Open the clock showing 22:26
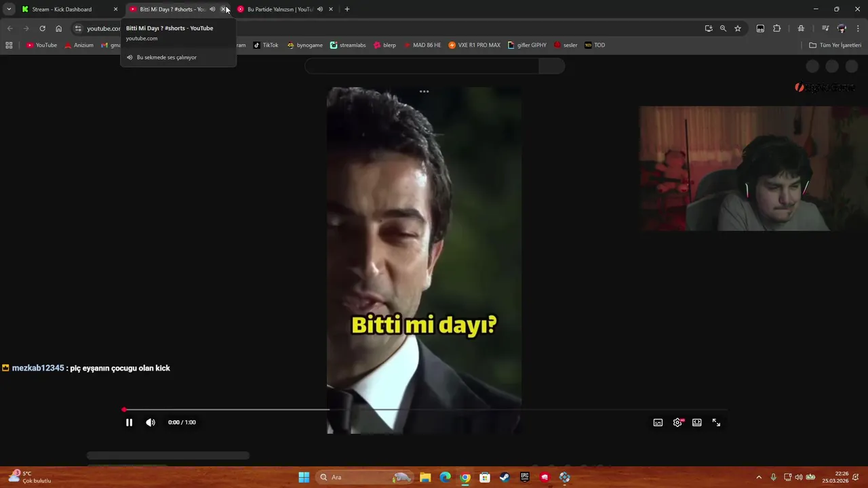The width and height of the screenshot is (868, 488). (x=835, y=477)
